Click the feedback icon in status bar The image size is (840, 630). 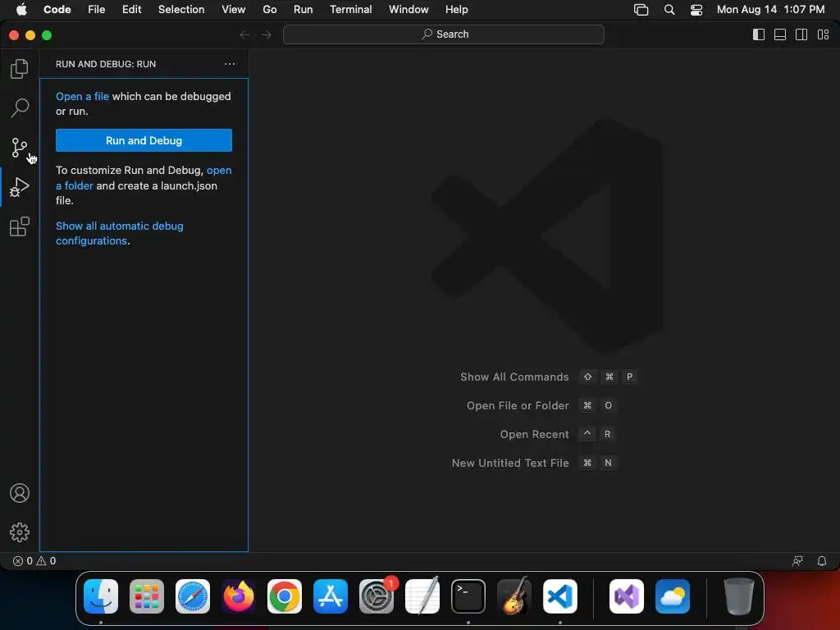[x=797, y=561]
